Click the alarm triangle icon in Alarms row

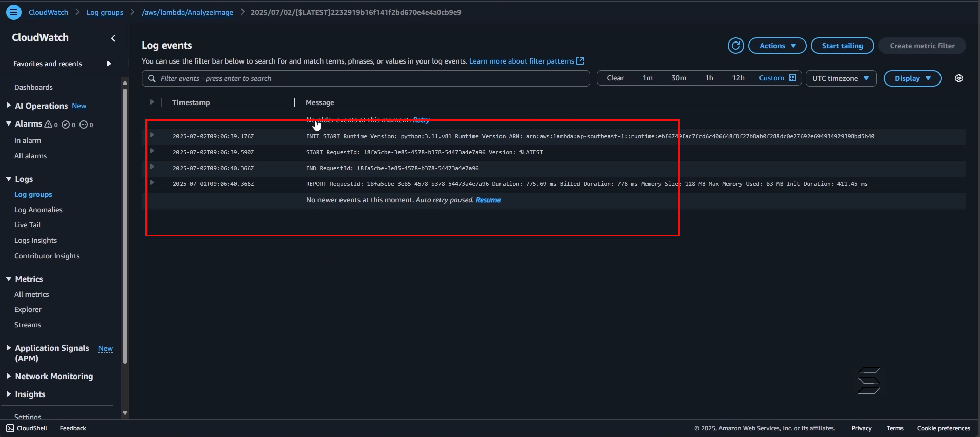coord(48,124)
